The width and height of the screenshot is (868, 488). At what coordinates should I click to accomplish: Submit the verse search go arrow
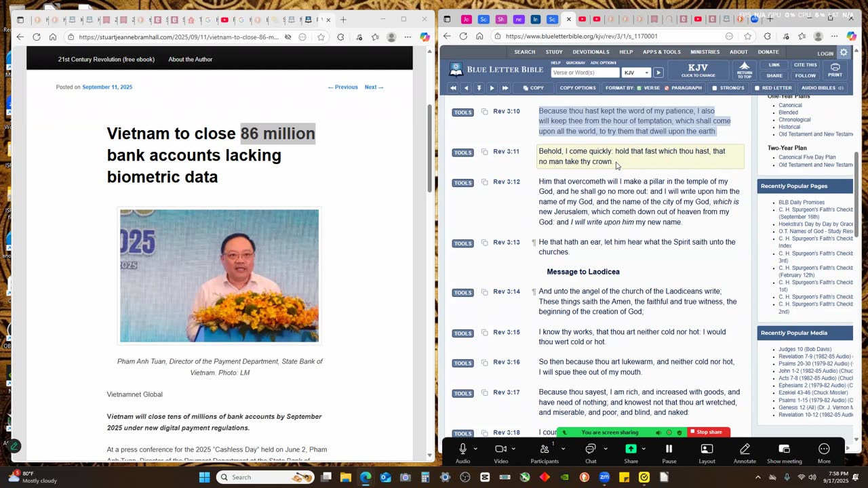pos(658,73)
